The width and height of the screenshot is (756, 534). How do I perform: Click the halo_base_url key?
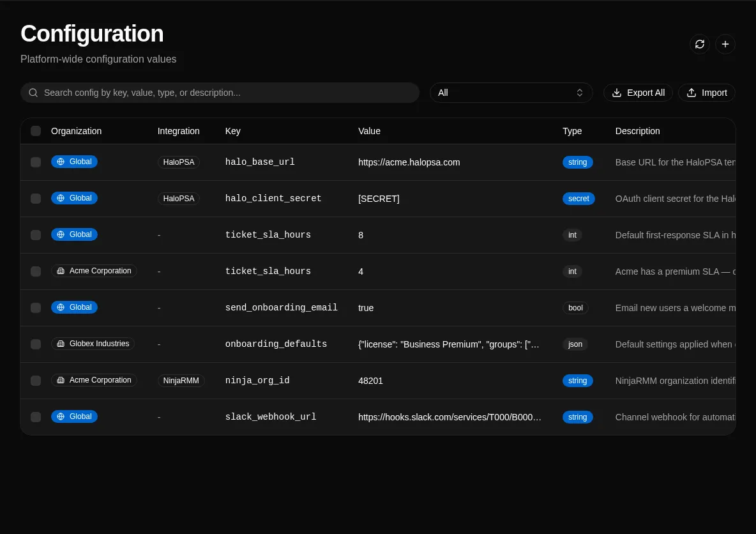click(x=260, y=162)
